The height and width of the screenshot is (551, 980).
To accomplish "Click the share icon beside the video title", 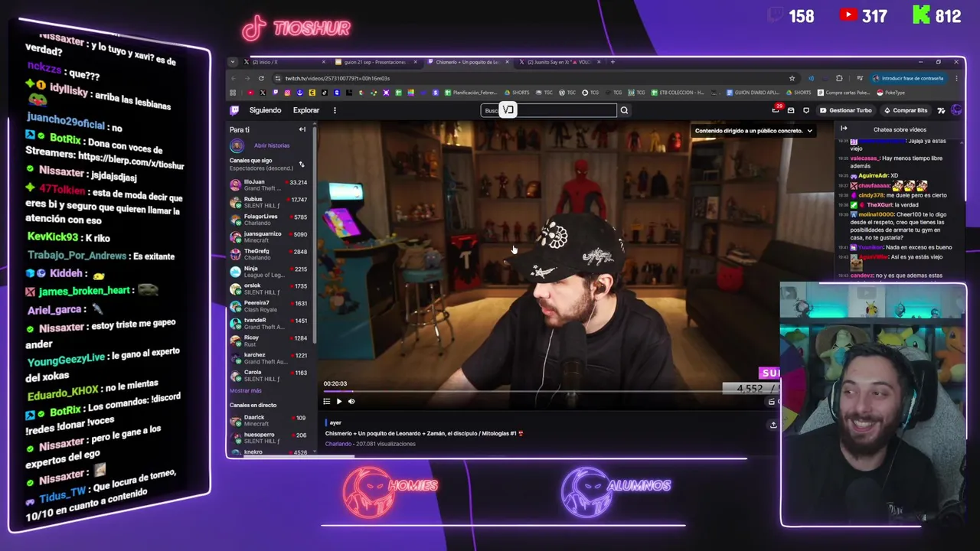I will 773,425.
